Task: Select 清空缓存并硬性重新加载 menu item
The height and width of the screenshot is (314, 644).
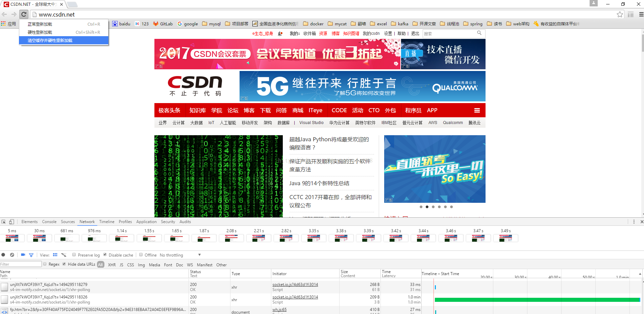Action: coord(64,41)
